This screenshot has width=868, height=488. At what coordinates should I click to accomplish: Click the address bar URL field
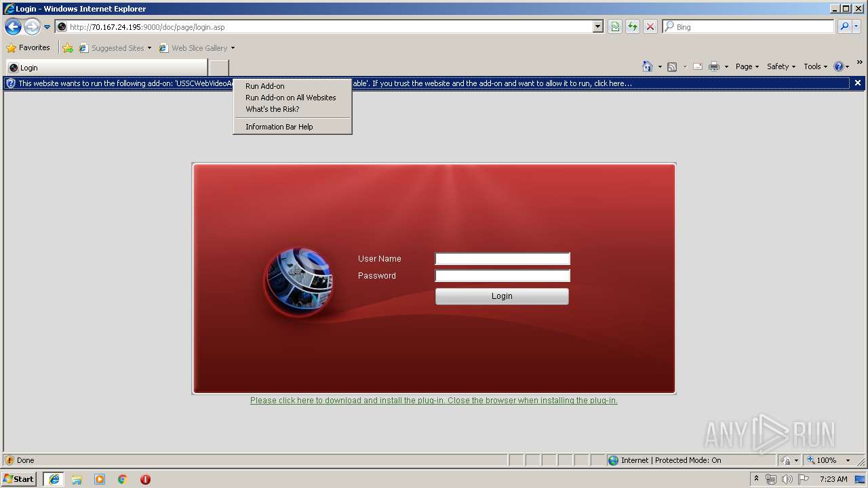[324, 27]
